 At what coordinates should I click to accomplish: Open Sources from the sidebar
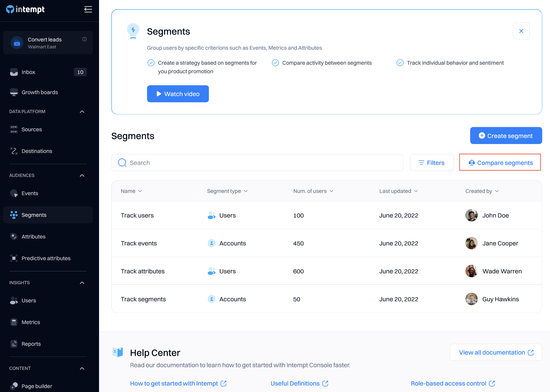[x=32, y=129]
